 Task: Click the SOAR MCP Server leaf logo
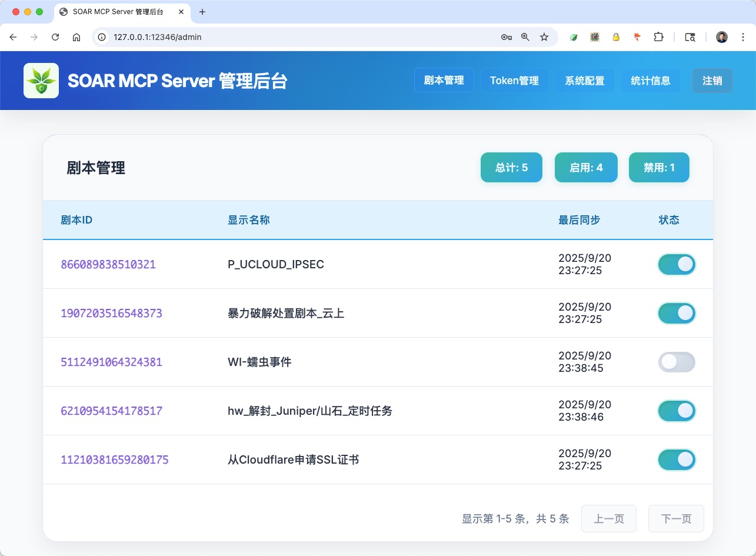click(x=41, y=80)
